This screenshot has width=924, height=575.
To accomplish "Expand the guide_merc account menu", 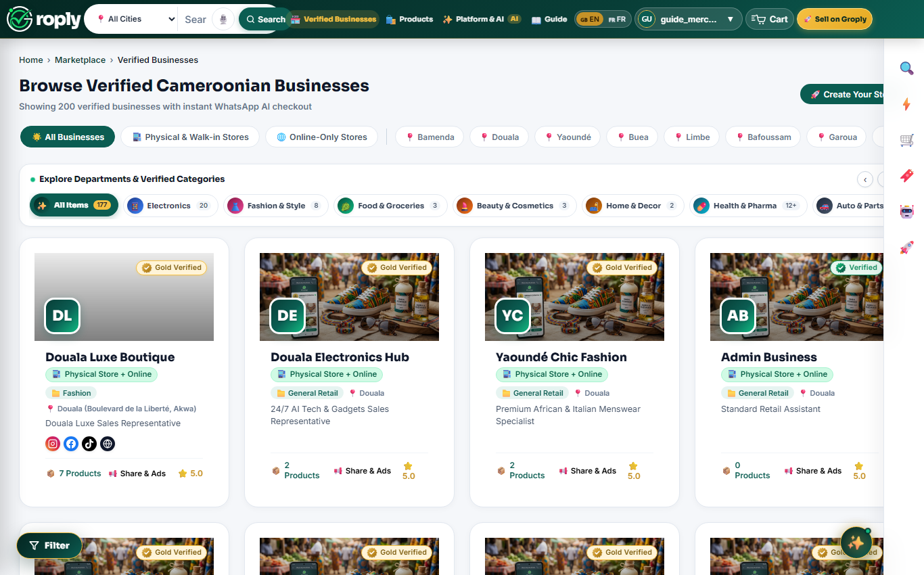I will (688, 19).
